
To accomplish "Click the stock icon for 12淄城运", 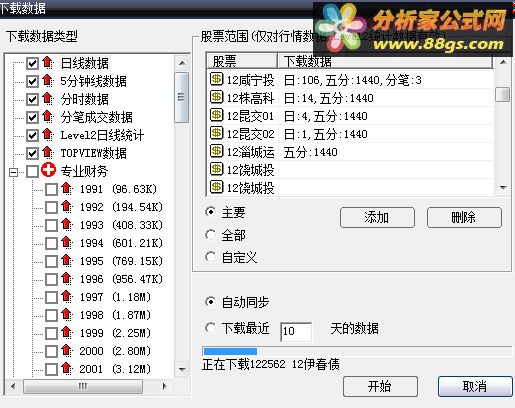I will tap(216, 151).
